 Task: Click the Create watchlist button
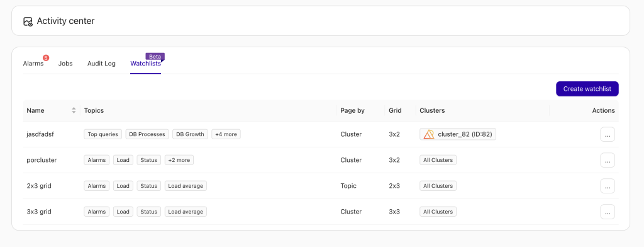click(x=587, y=89)
